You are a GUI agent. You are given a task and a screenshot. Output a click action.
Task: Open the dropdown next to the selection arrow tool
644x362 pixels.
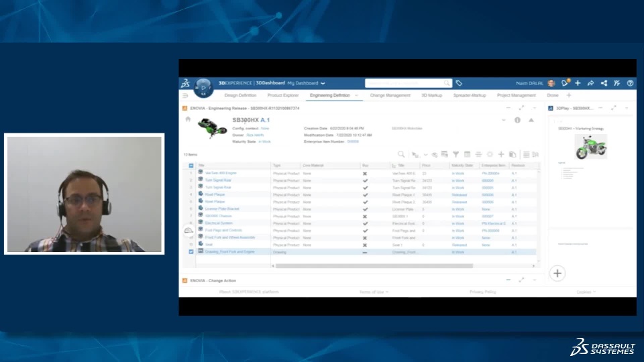(x=425, y=155)
